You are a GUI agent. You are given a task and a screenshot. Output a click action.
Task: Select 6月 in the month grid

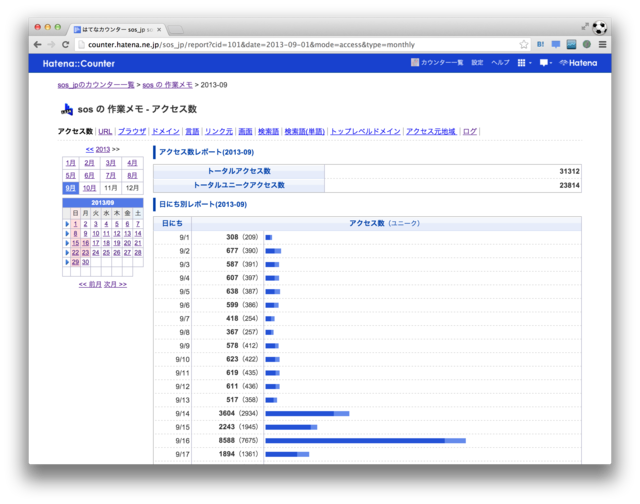[89, 175]
